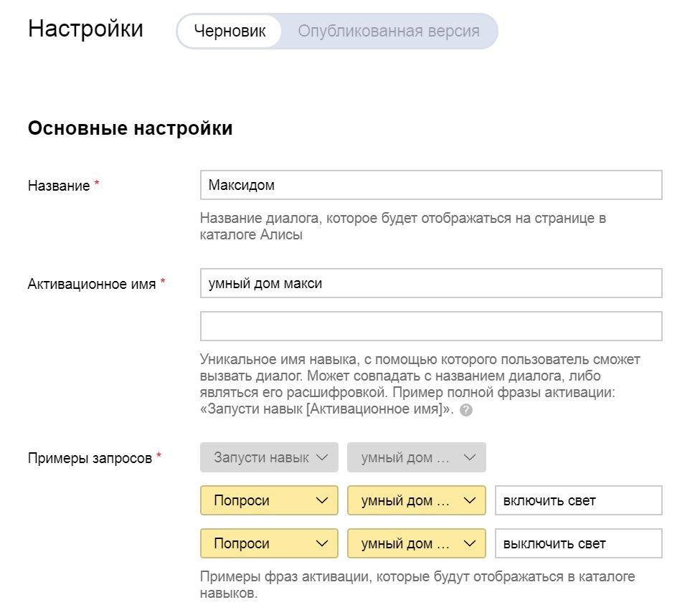Click chevron arrow of second Попроси dropdown
700x615 pixels.
click(322, 543)
